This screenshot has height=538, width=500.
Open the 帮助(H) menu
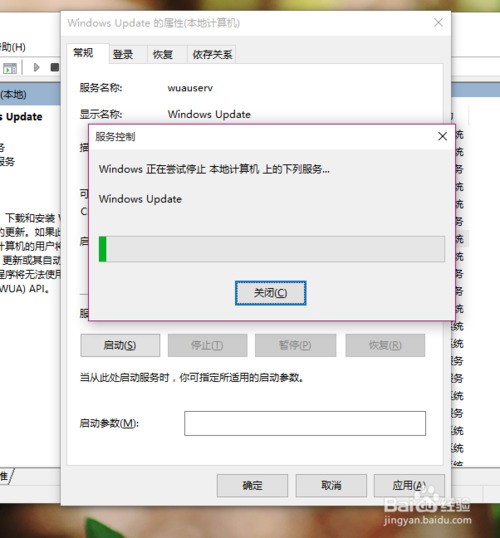click(13, 47)
